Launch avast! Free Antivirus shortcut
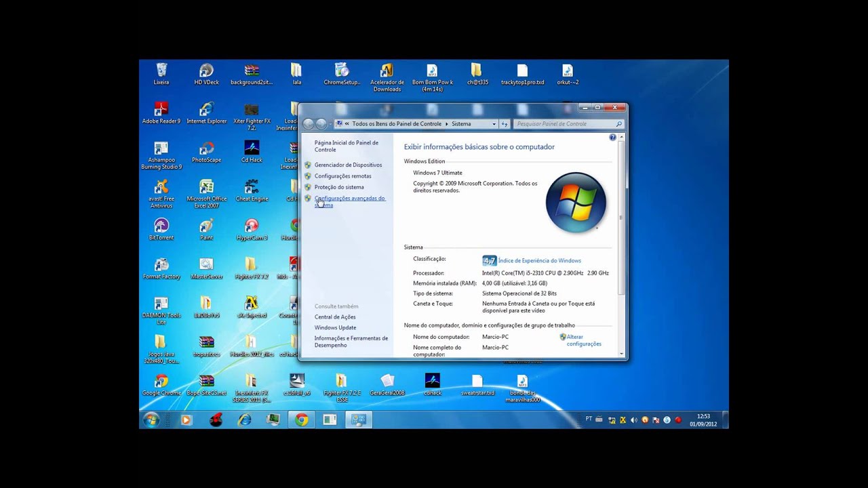 (x=161, y=194)
